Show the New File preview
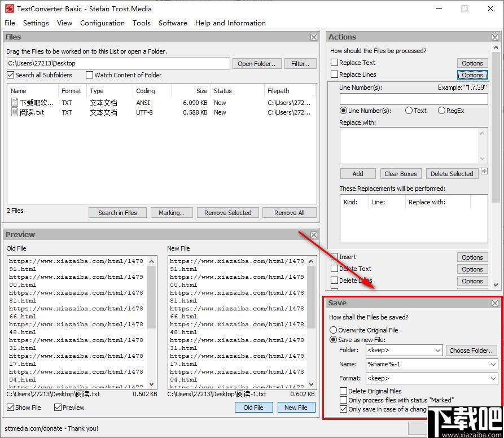 point(296,408)
